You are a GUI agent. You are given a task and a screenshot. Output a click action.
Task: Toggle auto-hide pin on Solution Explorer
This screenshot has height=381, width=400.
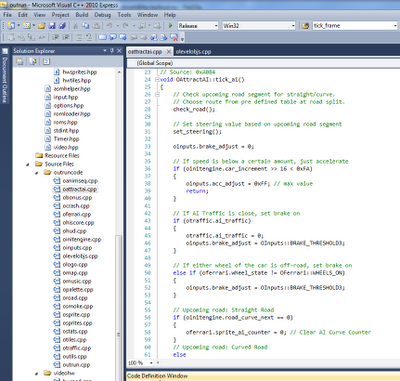coord(112,51)
